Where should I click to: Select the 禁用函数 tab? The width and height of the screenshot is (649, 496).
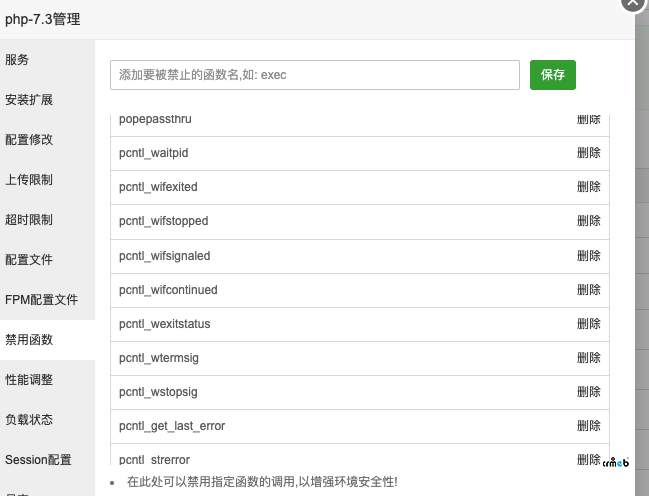click(x=29, y=340)
